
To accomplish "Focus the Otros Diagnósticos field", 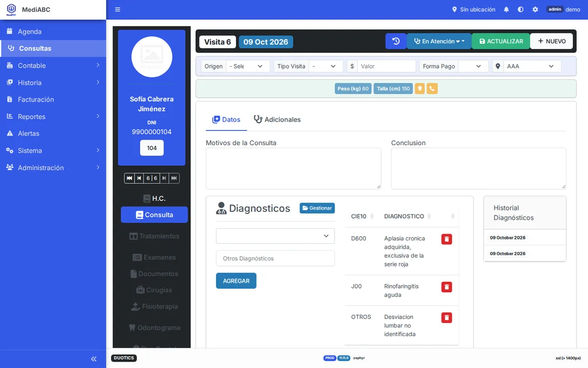I will pyautogui.click(x=275, y=259).
